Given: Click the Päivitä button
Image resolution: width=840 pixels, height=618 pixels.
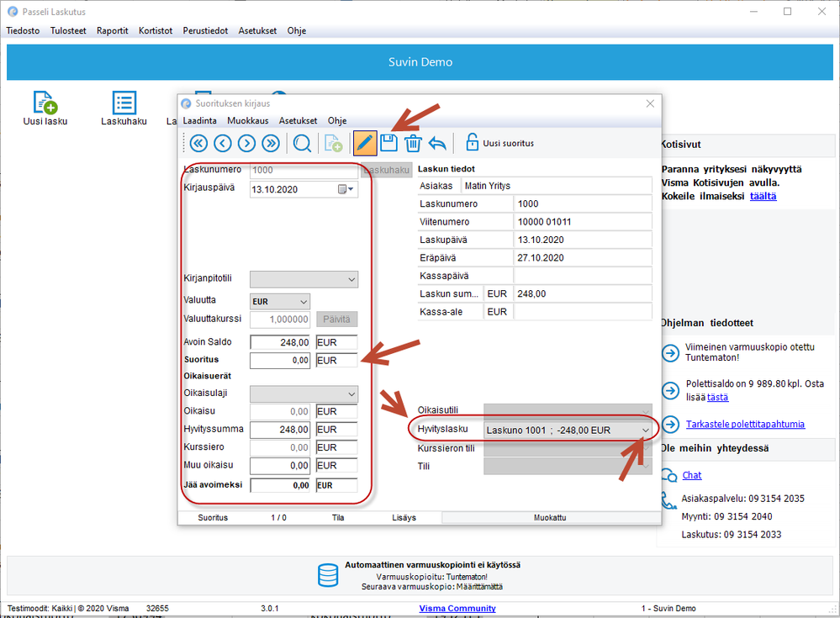Looking at the screenshot, I should tap(336, 320).
